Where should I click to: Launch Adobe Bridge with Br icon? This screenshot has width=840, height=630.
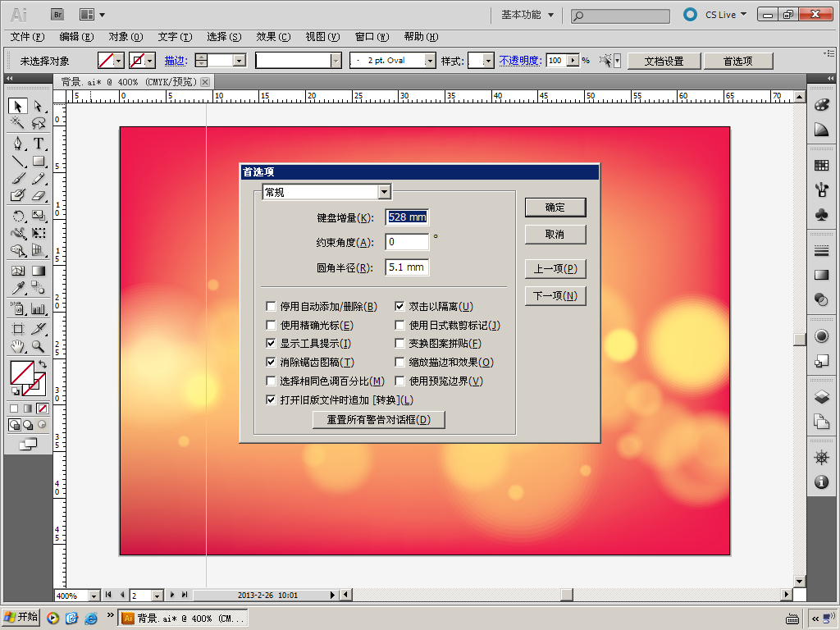pos(58,15)
